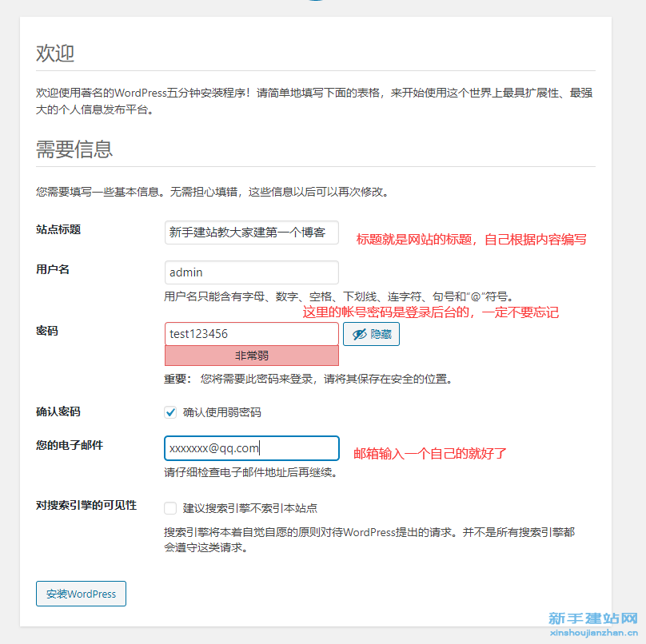Viewport: 646px width, 644px height.
Task: Click the 站点标题 field label
Action: point(58,229)
